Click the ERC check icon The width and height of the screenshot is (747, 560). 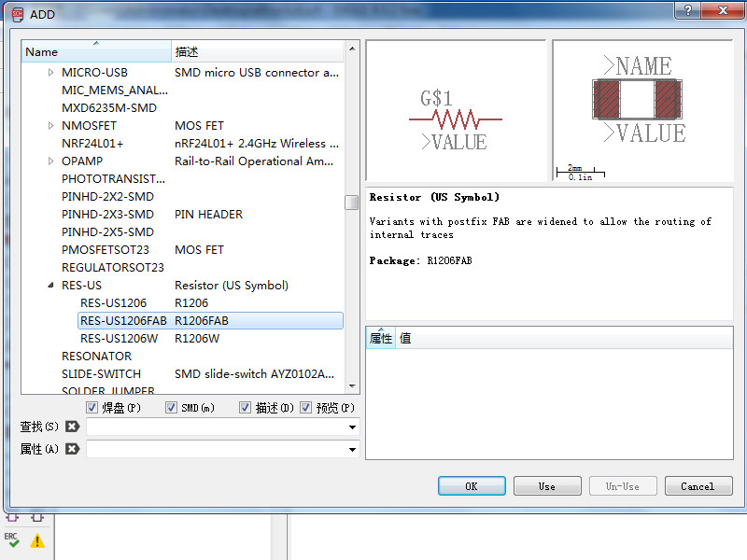coord(12,540)
